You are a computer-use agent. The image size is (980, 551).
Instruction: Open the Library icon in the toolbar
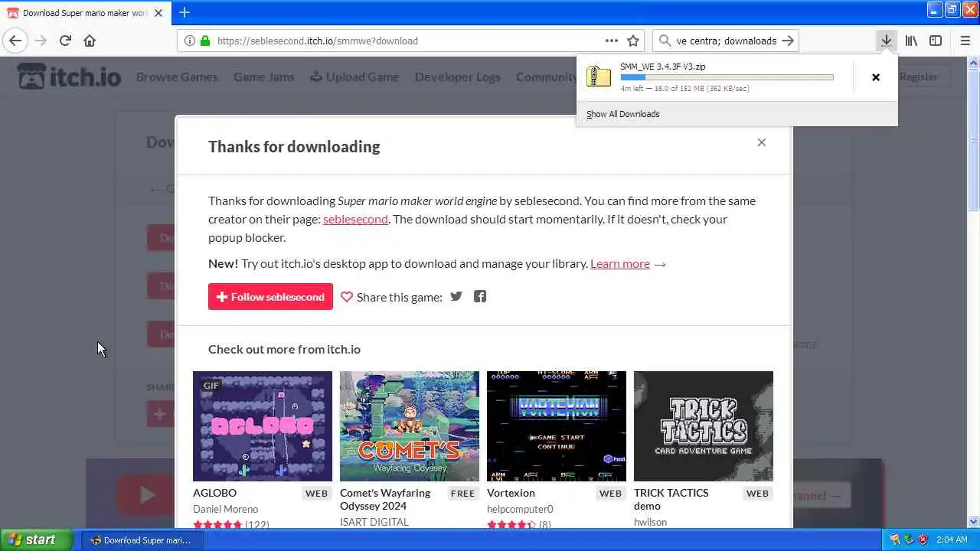[x=911, y=41]
